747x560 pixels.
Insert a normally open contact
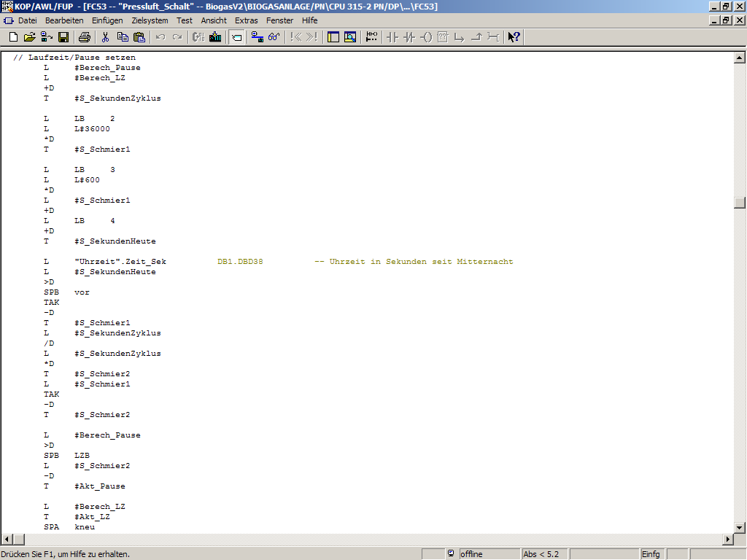(392, 37)
